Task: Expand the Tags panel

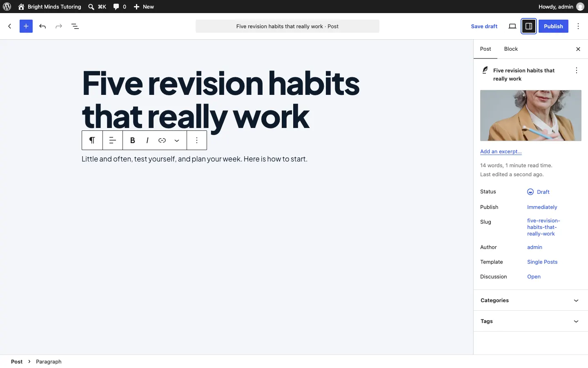Action: click(531, 321)
